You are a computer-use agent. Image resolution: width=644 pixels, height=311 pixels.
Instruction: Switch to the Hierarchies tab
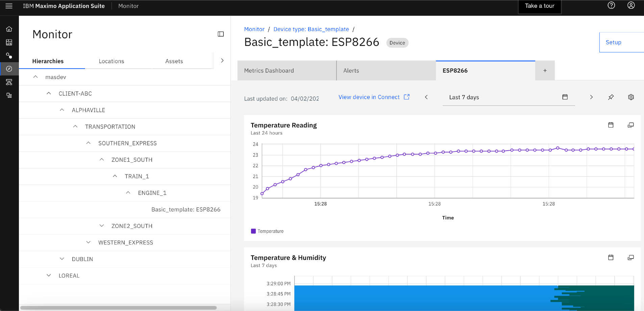coord(52,61)
